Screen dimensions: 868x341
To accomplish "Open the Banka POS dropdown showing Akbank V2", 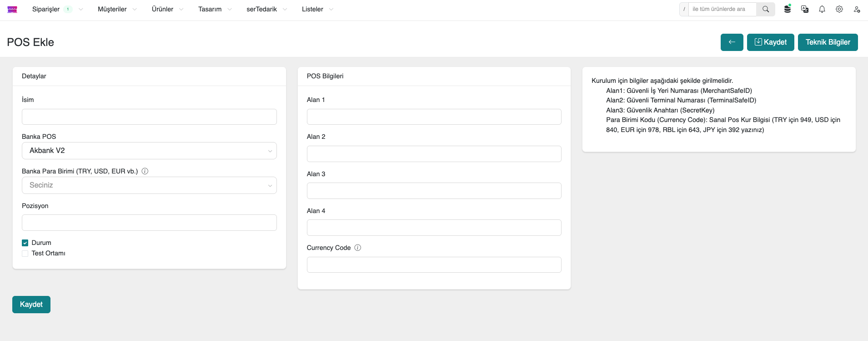I will 149,151.
